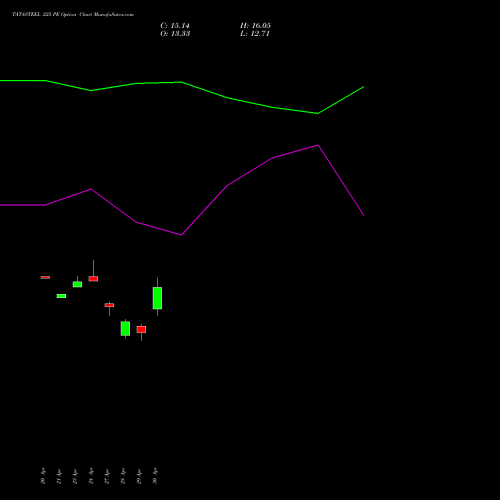Select the high value H: 16.05
Viewport: 500px width, 500px height.
[255, 26]
